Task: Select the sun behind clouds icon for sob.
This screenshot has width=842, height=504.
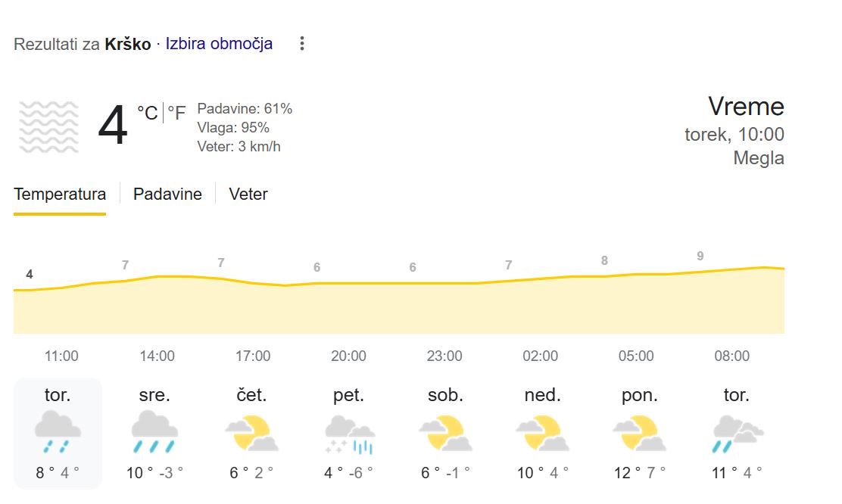Action: tap(444, 431)
